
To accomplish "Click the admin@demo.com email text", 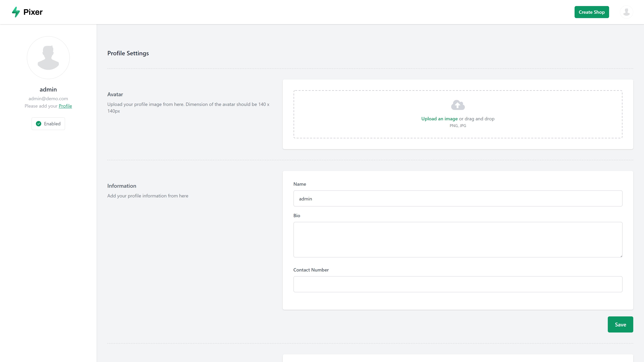I will tap(48, 98).
